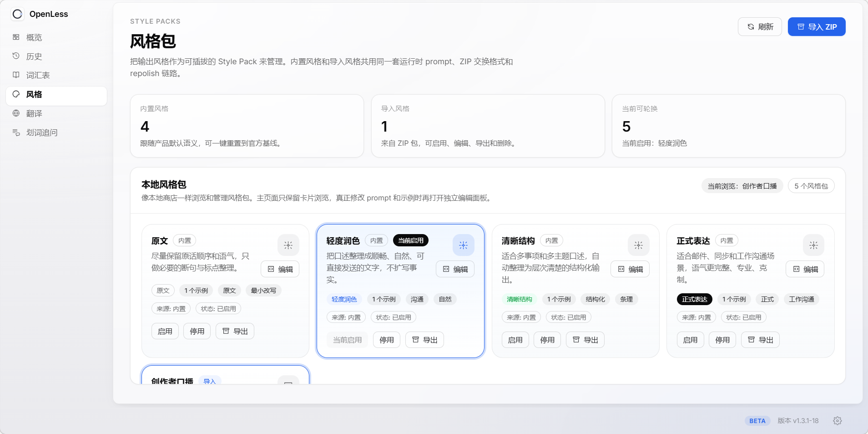Click the 导入风格 stat card
Screen dimensions: 868x434
tap(488, 126)
